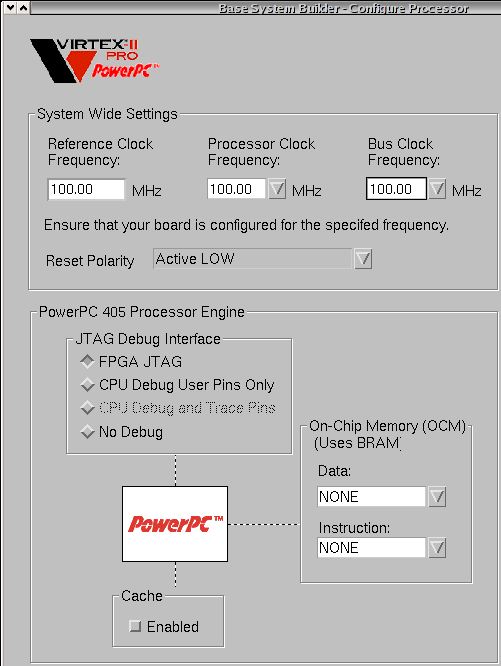The height and width of the screenshot is (666, 501).
Task: Enable the Cache checkbox
Action: click(x=135, y=626)
